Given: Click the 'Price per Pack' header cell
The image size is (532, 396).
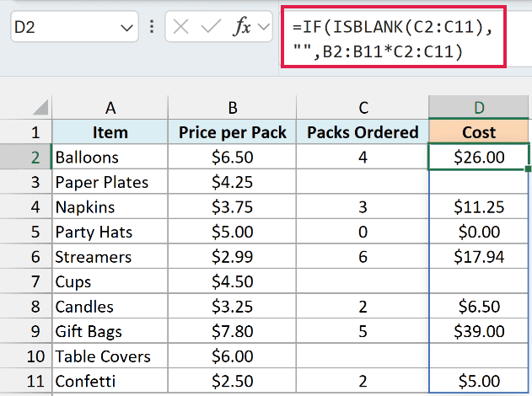Looking at the screenshot, I should [x=233, y=132].
